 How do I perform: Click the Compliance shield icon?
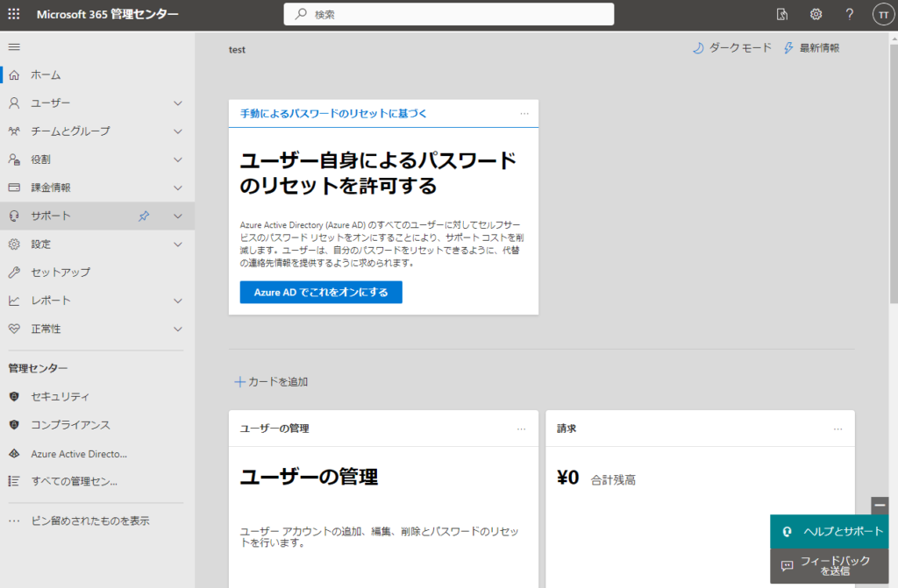click(x=14, y=425)
